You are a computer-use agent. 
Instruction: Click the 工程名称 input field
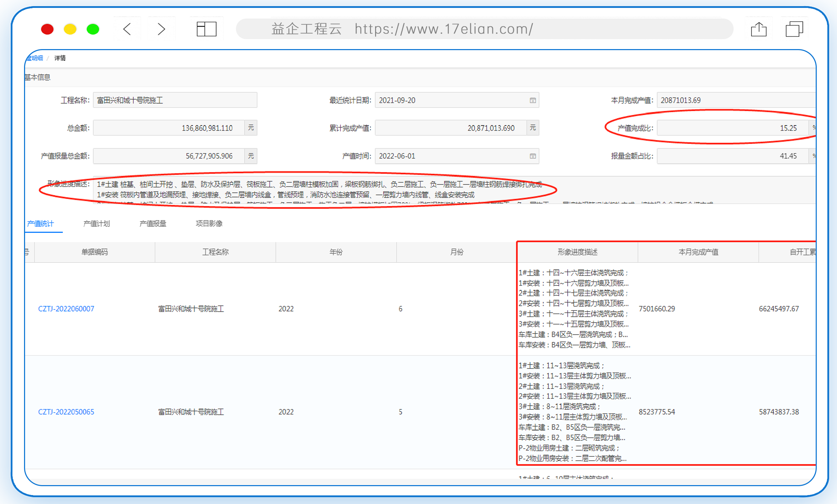pyautogui.click(x=175, y=100)
